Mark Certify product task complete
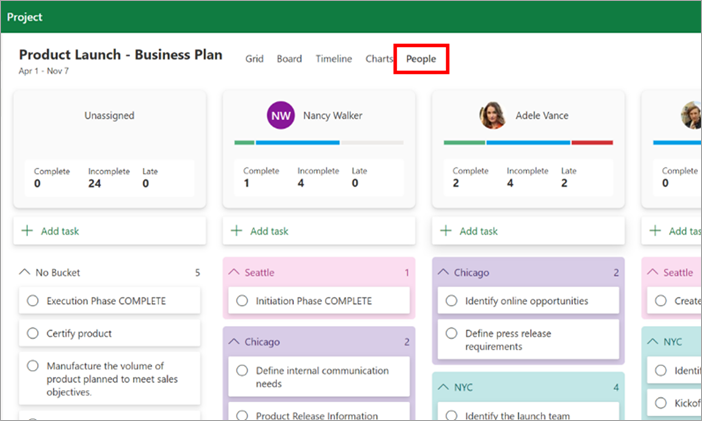Viewport: 702px width, 421px height. pos(33,333)
